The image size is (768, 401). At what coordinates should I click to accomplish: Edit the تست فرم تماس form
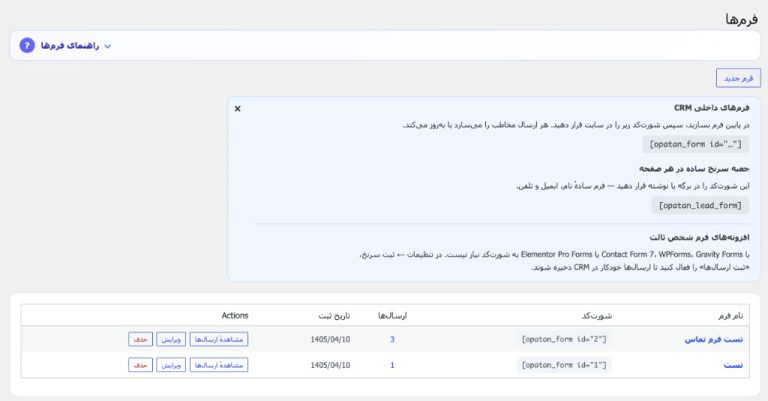pos(171,339)
